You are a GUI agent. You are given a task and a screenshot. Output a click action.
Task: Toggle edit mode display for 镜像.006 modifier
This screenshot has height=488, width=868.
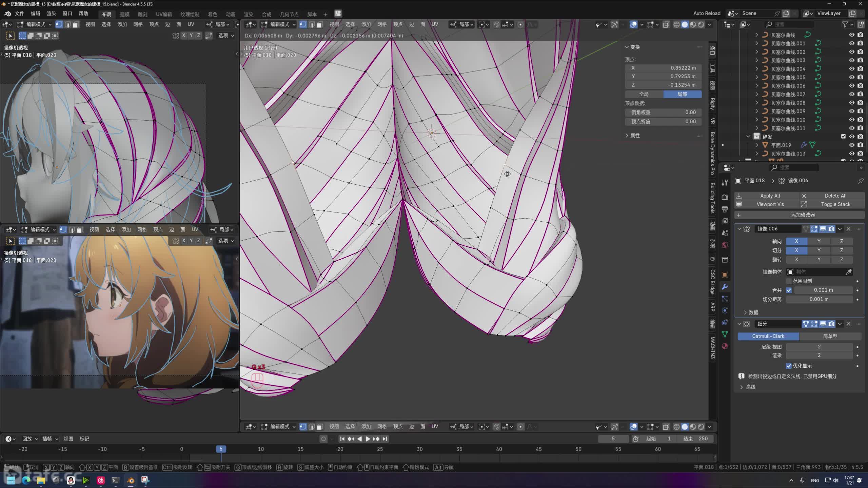pos(814,229)
